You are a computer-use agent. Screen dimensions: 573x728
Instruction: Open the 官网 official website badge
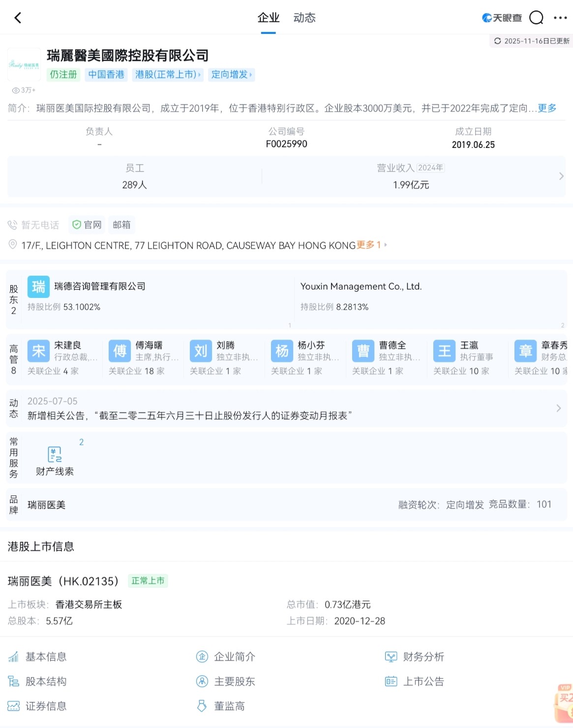[87, 225]
